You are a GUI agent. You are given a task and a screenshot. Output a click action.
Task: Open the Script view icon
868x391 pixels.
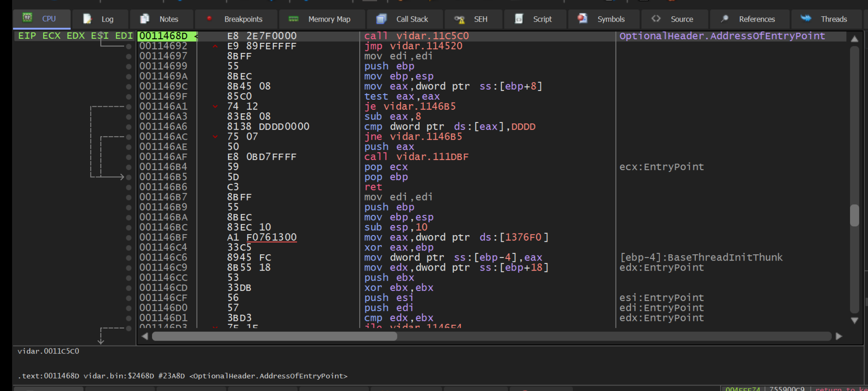pos(518,19)
